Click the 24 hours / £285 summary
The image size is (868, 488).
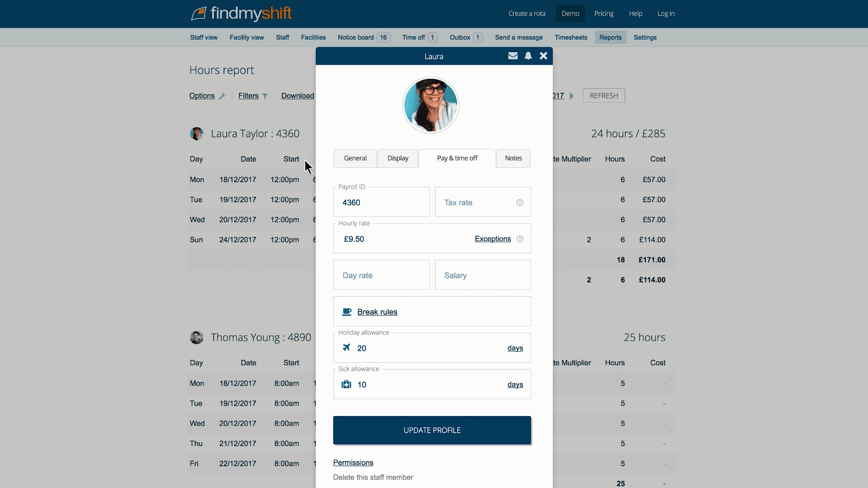click(x=628, y=134)
